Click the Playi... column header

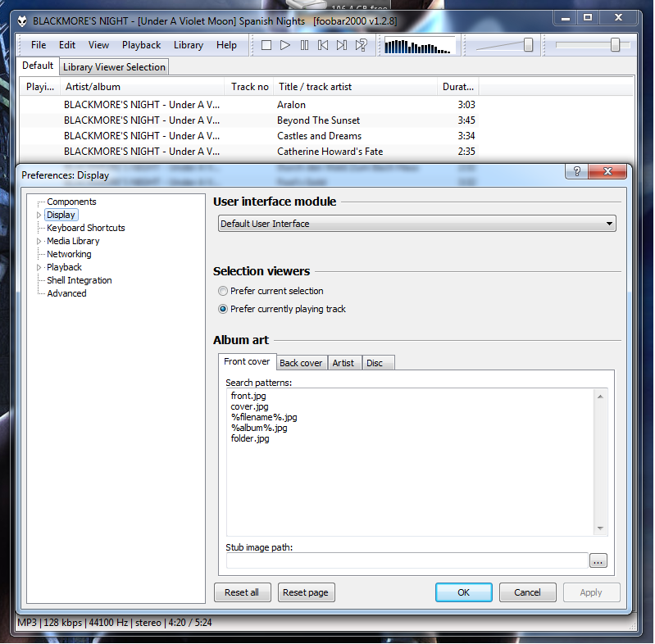[40, 87]
